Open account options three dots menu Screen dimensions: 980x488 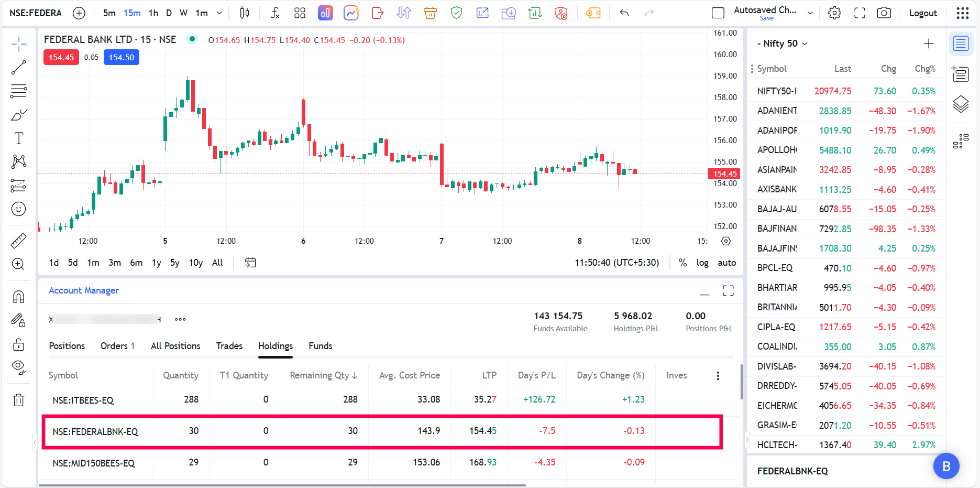click(180, 319)
